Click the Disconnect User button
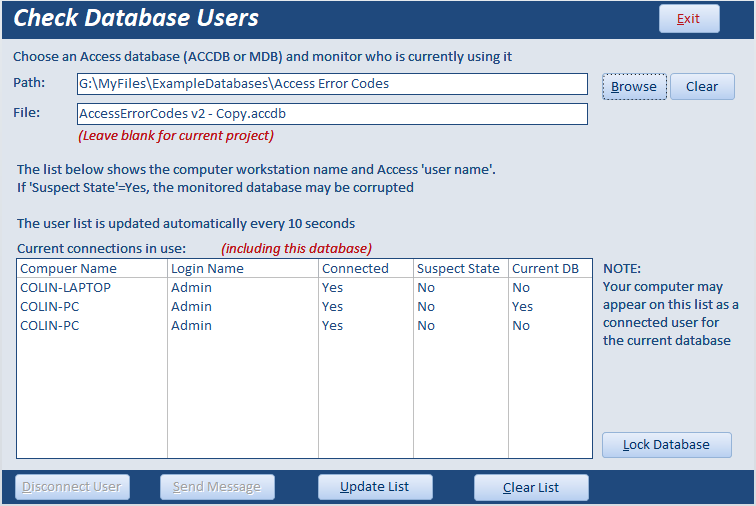This screenshot has height=506, width=756. pyautogui.click(x=72, y=487)
